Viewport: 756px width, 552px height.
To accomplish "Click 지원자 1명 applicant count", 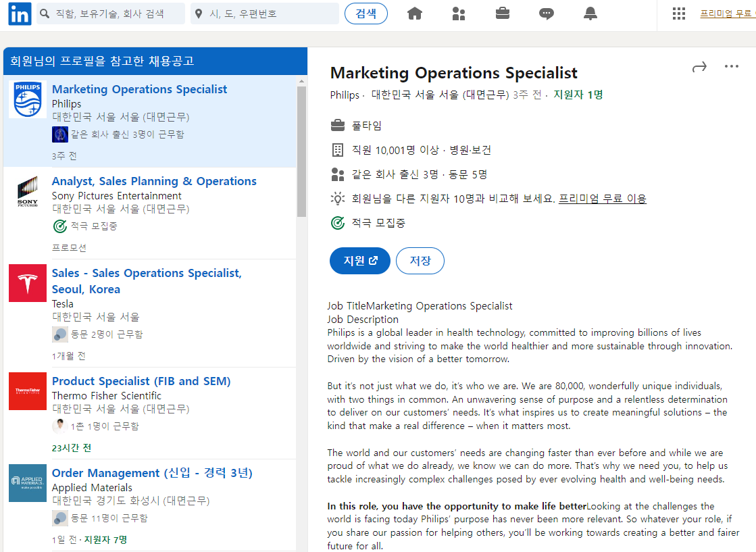I will [578, 95].
